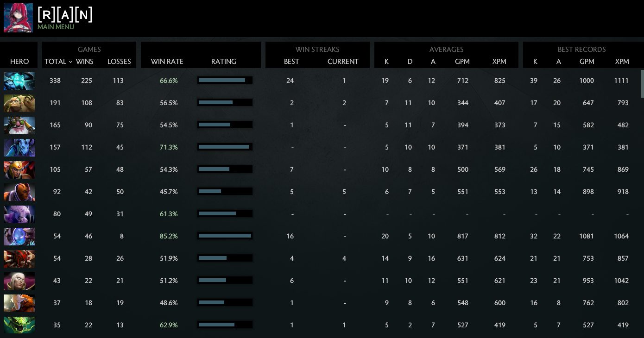The height and width of the screenshot is (338, 644).
Task: Click the Storm Spirit rating bar
Action: pyautogui.click(x=225, y=81)
